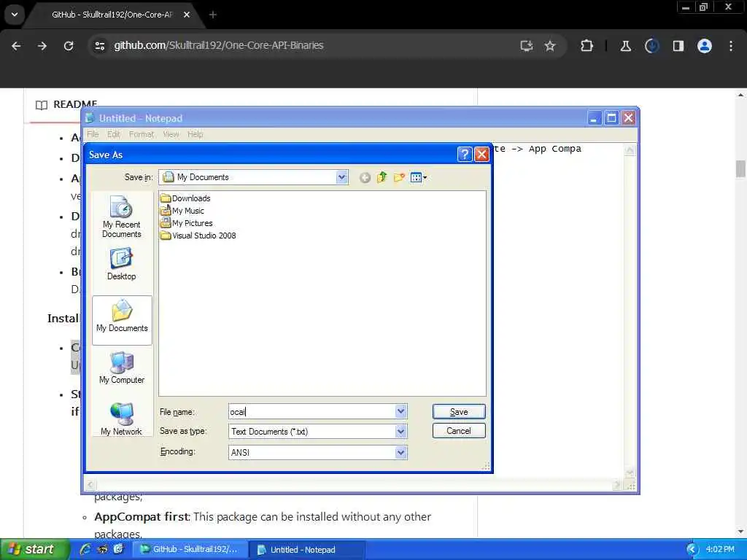Reload the GitHub page
The height and width of the screenshot is (560, 747).
[69, 46]
